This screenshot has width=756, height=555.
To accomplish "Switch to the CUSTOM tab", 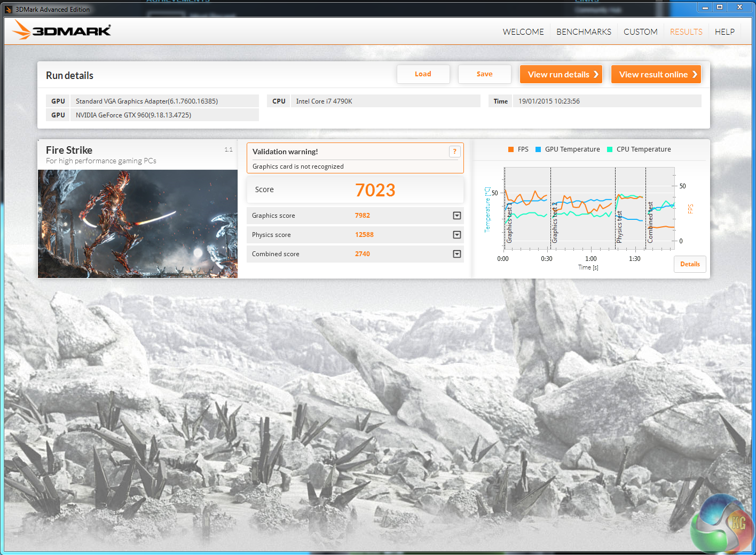I will pos(640,32).
